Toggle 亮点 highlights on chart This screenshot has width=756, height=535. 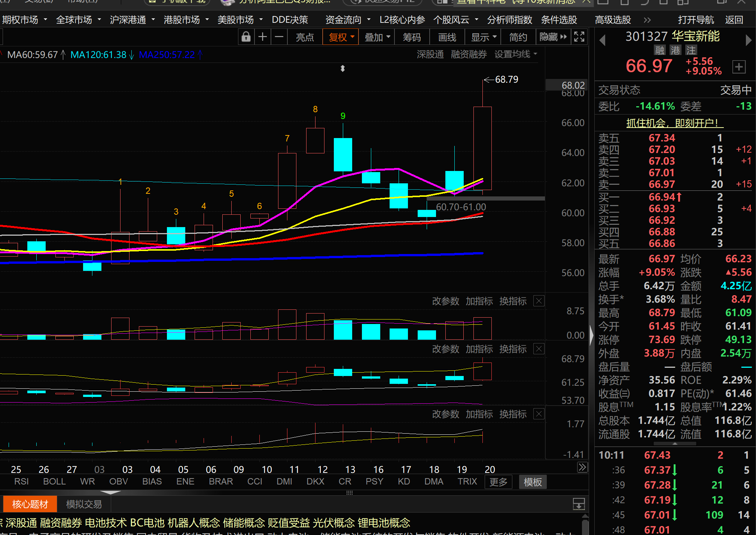(305, 37)
